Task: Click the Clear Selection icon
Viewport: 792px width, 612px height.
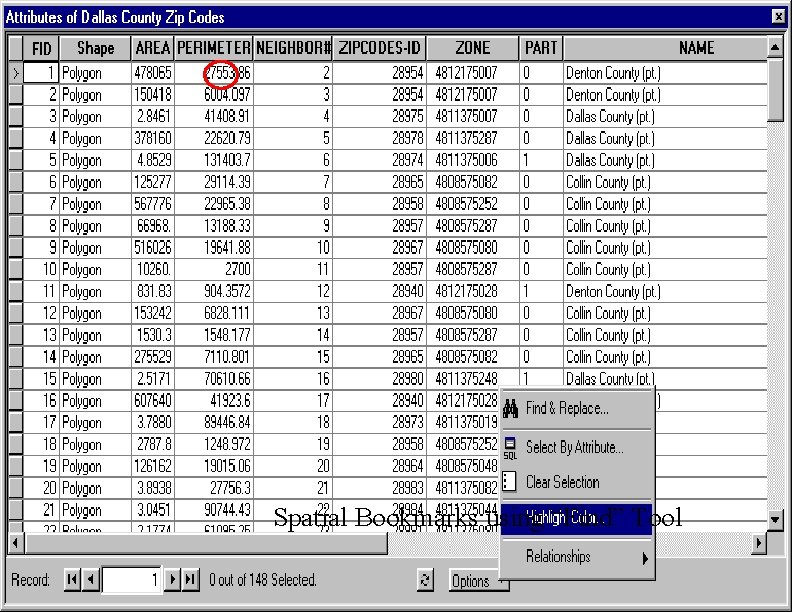Action: (510, 482)
